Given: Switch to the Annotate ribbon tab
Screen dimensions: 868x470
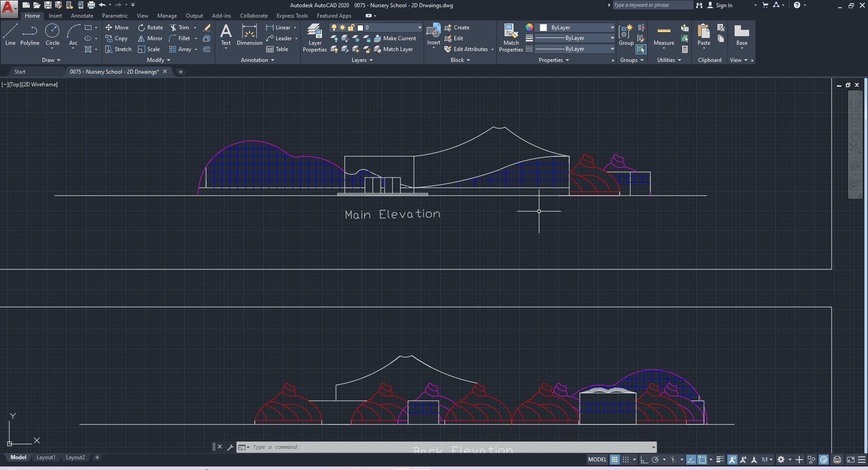Looking at the screenshot, I should (x=82, y=16).
